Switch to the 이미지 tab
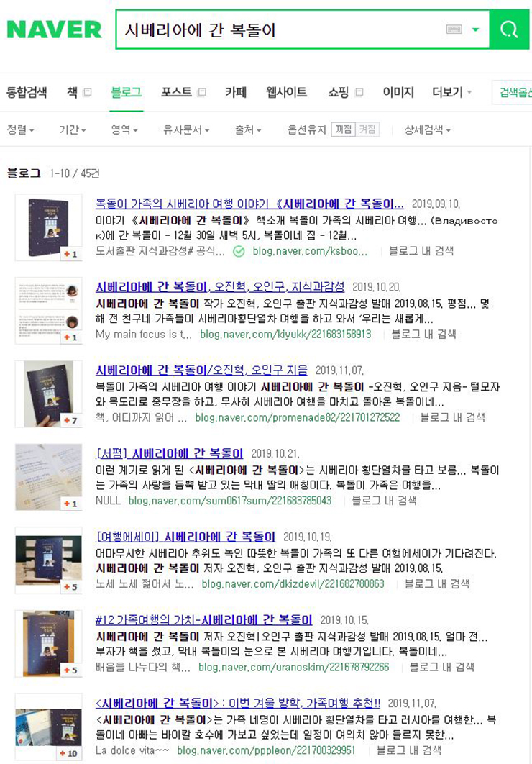The width and height of the screenshot is (532, 764). coord(398,92)
